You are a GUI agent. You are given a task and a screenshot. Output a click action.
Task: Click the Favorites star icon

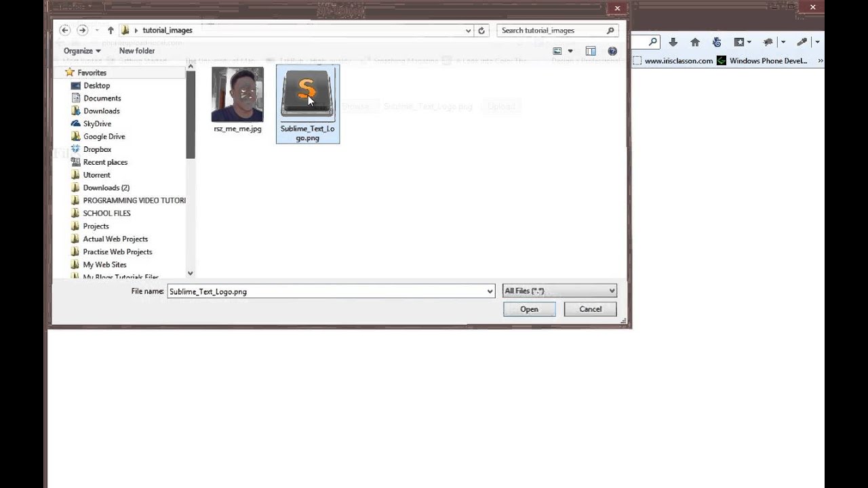(69, 73)
